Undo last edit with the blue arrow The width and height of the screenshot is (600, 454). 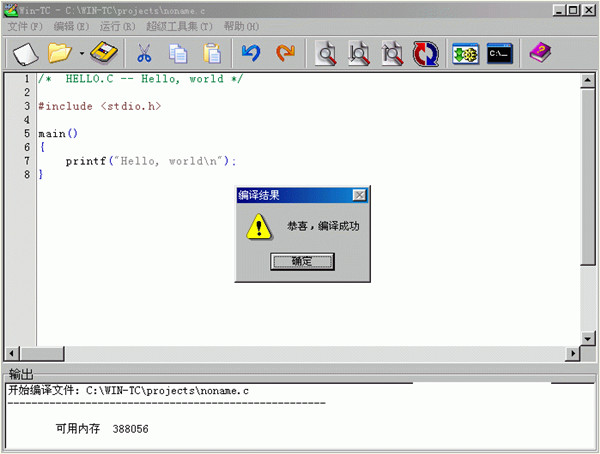[251, 53]
